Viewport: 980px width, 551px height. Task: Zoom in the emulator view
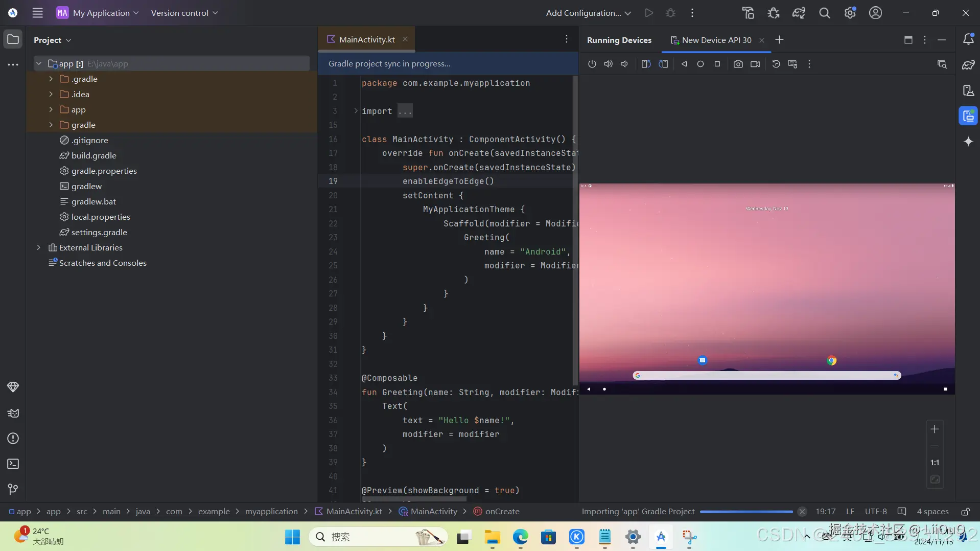click(x=935, y=429)
